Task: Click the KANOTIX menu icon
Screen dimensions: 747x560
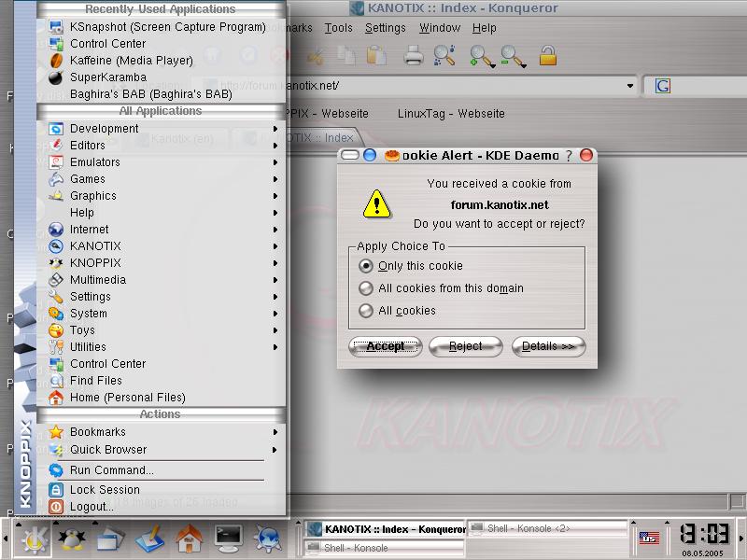Action: pos(56,246)
